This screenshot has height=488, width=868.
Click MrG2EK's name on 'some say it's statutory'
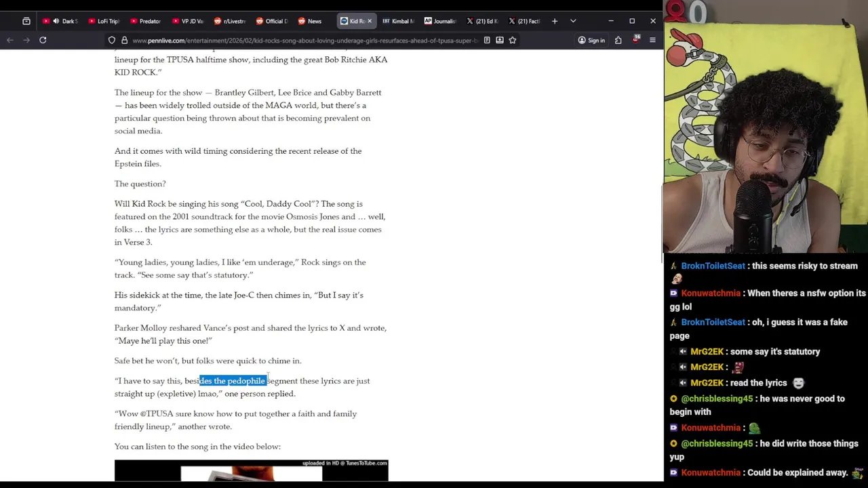click(707, 352)
